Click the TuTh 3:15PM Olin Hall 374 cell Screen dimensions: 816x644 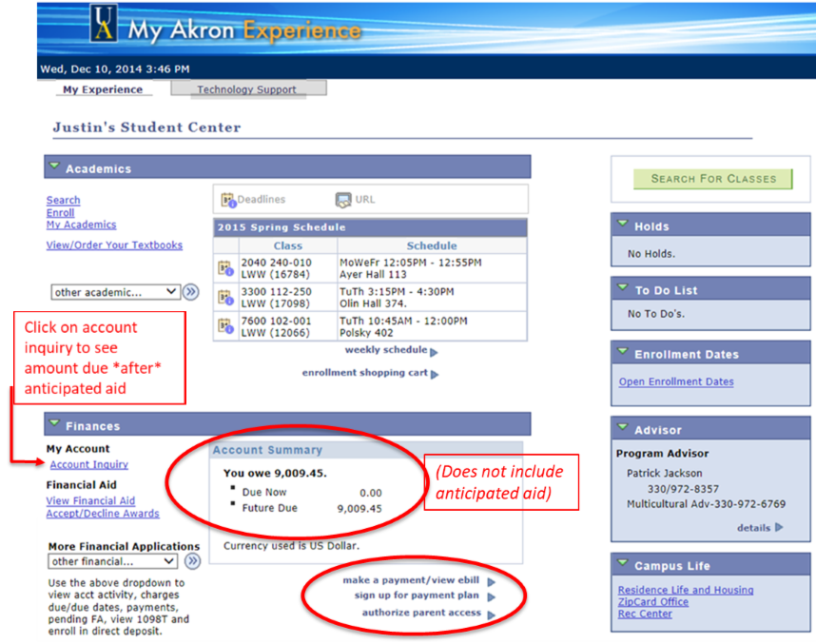tap(432, 298)
